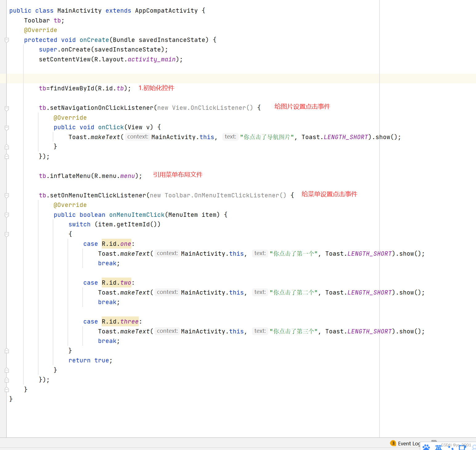The width and height of the screenshot is (476, 450).
Task: Collapse the onMenuItemClick listener block
Action: (6, 215)
